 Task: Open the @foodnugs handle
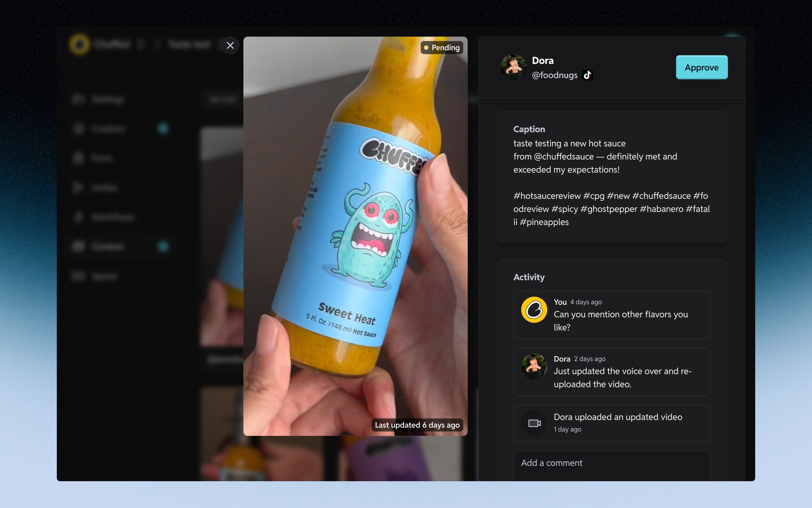[x=555, y=75]
